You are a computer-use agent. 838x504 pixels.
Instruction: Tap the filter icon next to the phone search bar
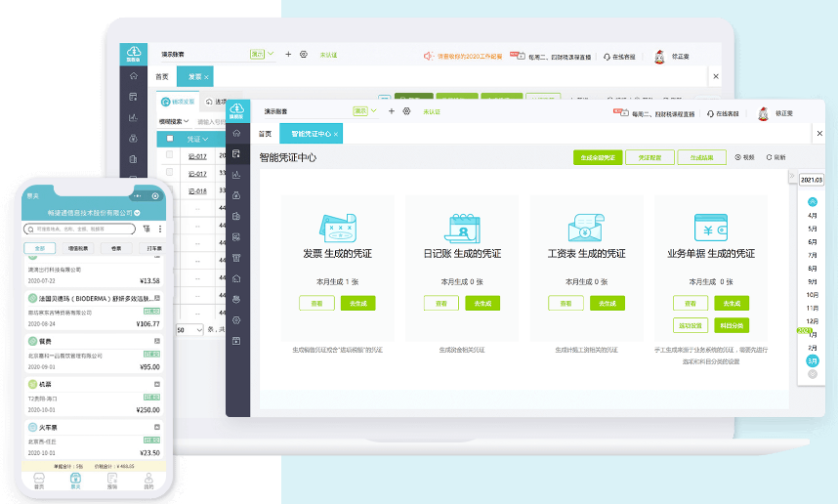pos(147,229)
